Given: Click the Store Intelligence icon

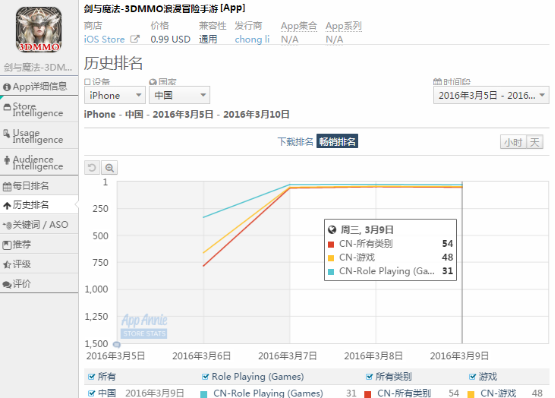Looking at the screenshot, I should tap(7, 107).
